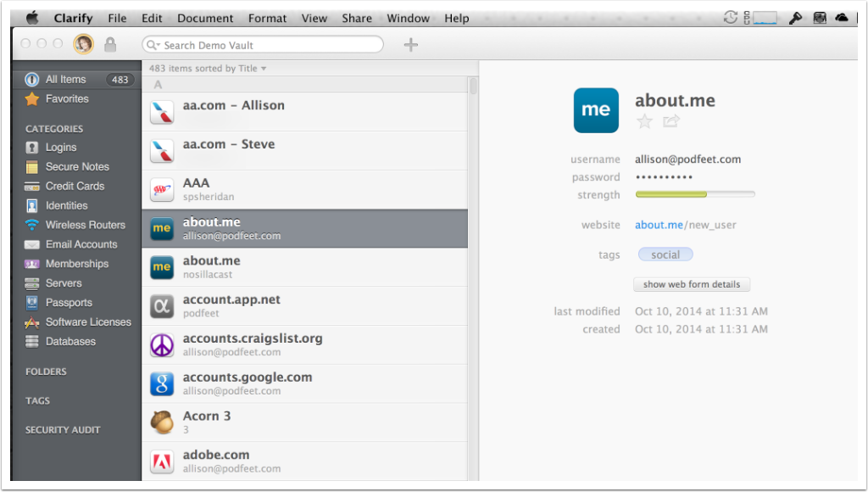Click the share icon beside star

671,122
